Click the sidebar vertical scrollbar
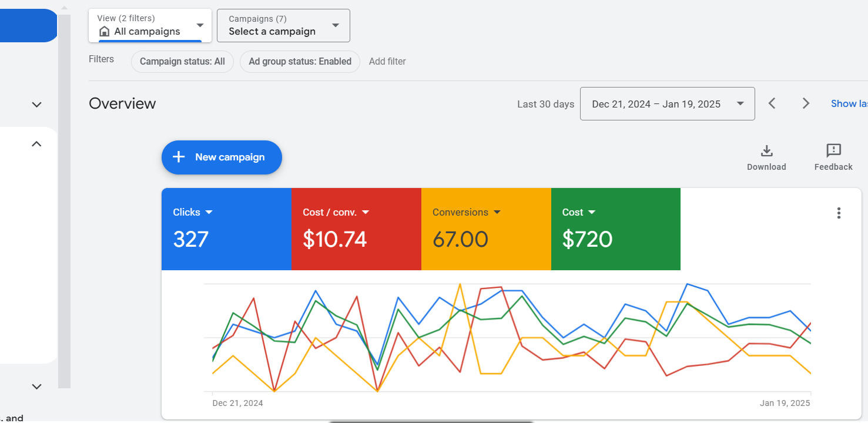The image size is (868, 423). (x=64, y=200)
